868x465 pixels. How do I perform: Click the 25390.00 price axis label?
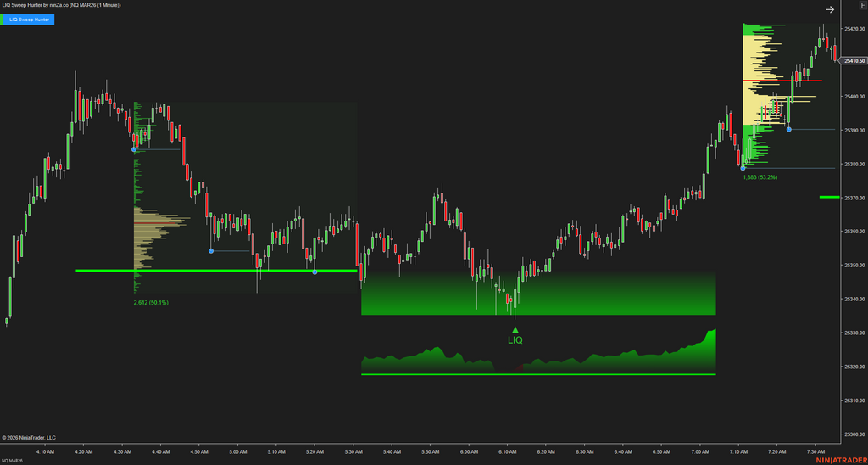pyautogui.click(x=853, y=130)
